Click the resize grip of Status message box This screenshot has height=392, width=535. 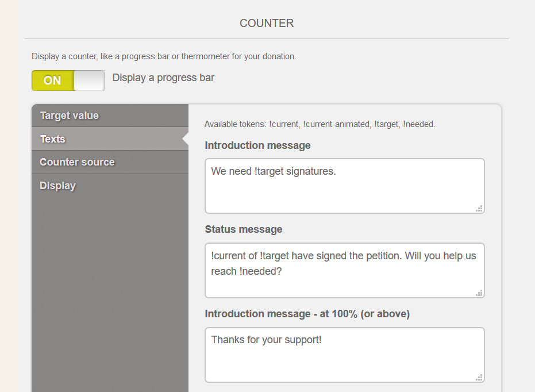tap(479, 293)
